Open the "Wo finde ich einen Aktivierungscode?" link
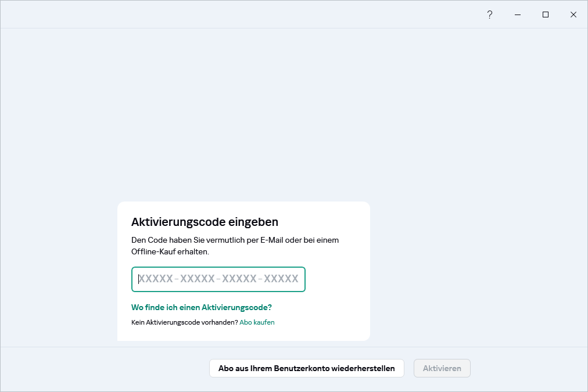Image resolution: width=588 pixels, height=392 pixels. (x=201, y=307)
